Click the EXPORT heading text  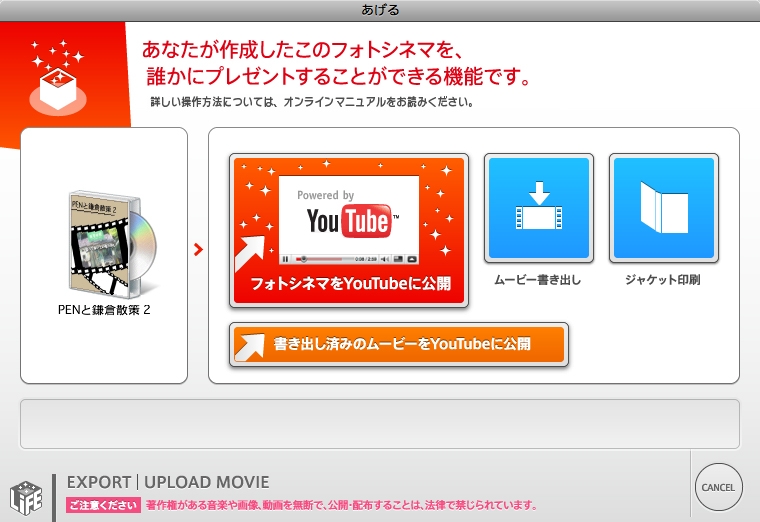[x=99, y=482]
